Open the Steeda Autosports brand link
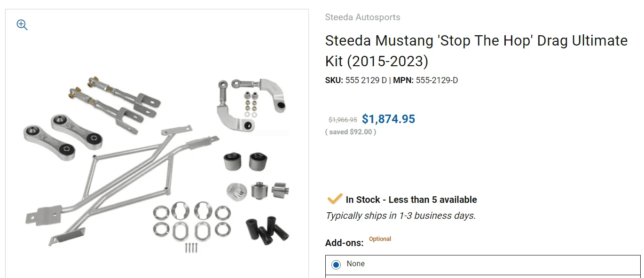Viewport: 644px width, 278px height. (362, 17)
